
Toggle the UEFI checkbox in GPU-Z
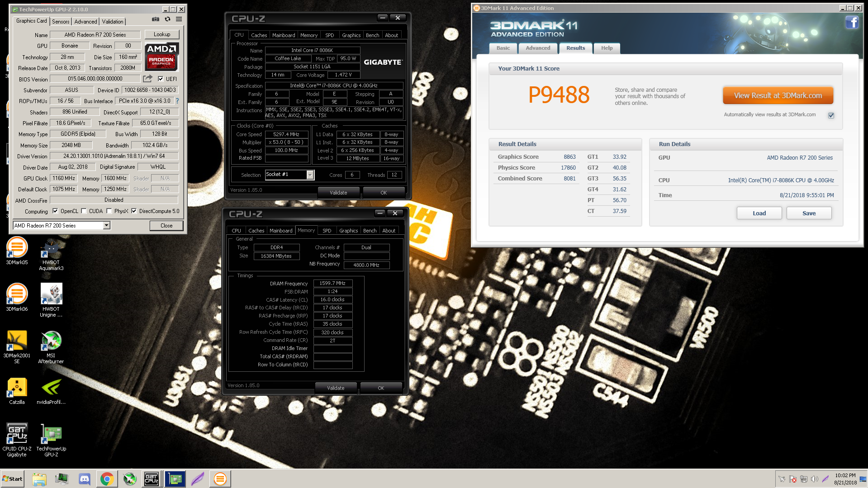(161, 79)
